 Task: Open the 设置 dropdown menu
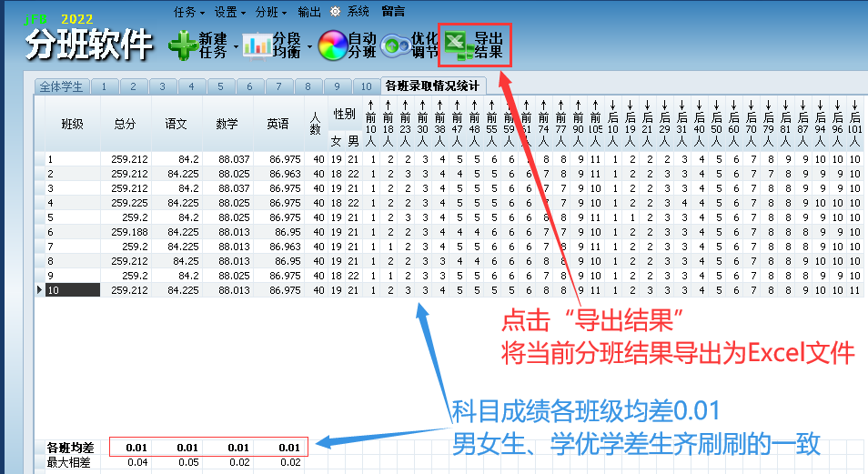pos(229,12)
